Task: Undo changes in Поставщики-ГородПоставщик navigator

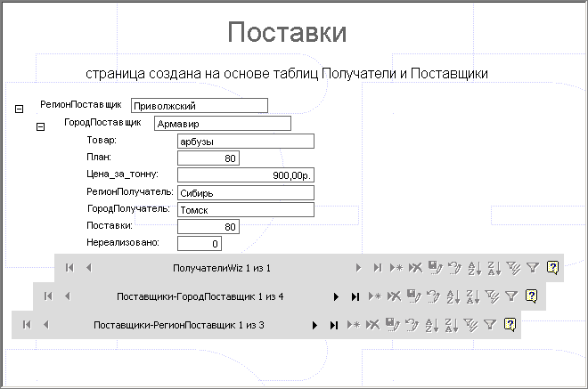Action: [x=434, y=296]
